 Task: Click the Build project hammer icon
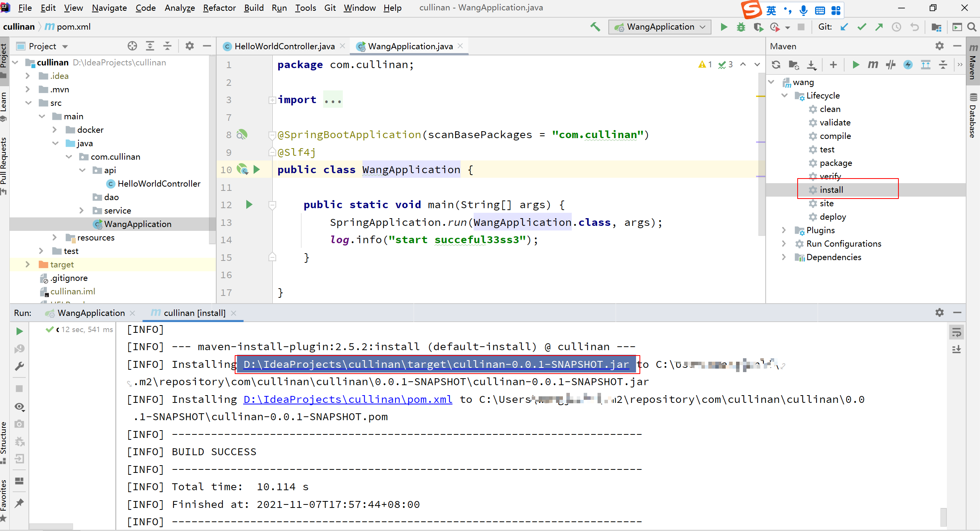(595, 27)
